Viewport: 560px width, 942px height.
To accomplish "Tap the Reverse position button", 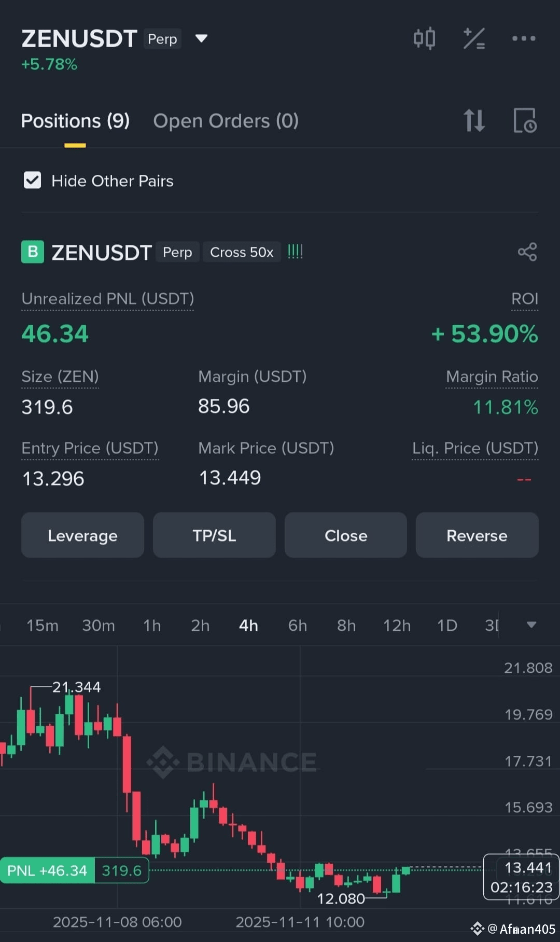I will coord(477,535).
